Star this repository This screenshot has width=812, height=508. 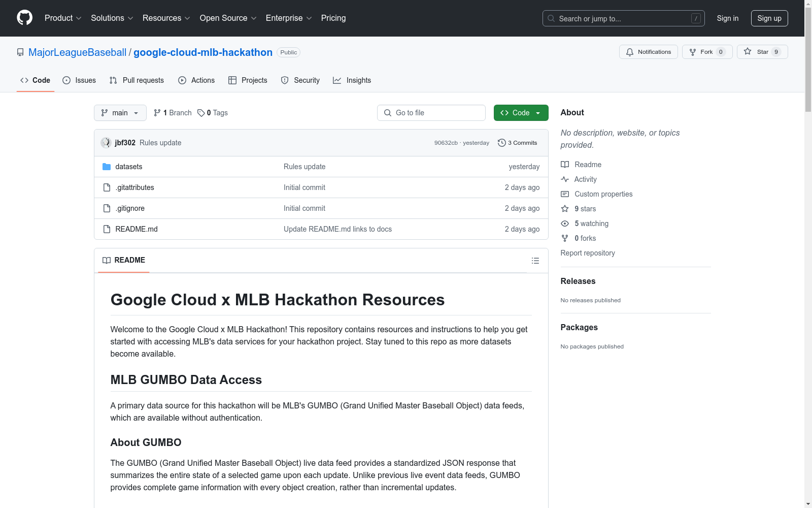[762, 52]
